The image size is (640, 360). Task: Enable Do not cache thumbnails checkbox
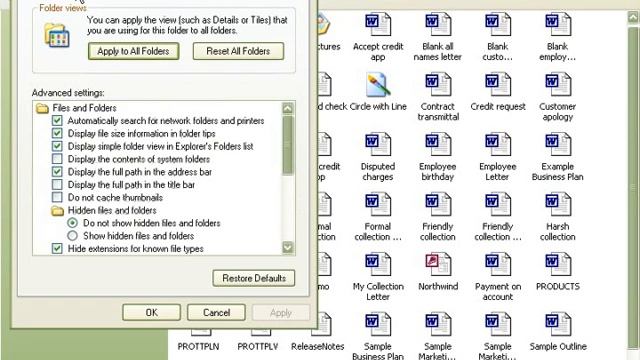coord(57,198)
